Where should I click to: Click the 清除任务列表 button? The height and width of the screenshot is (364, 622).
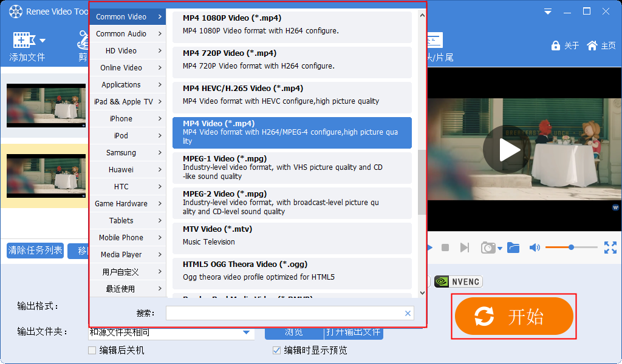click(x=35, y=251)
